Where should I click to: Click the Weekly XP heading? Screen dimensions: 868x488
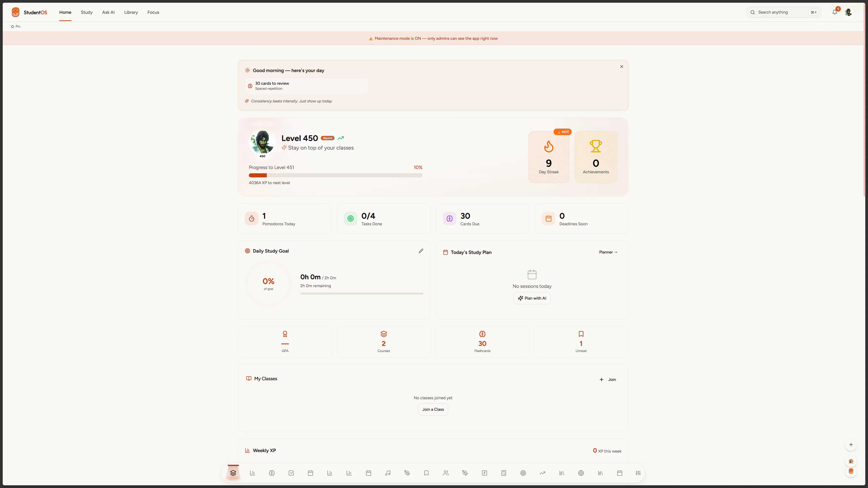point(264,451)
